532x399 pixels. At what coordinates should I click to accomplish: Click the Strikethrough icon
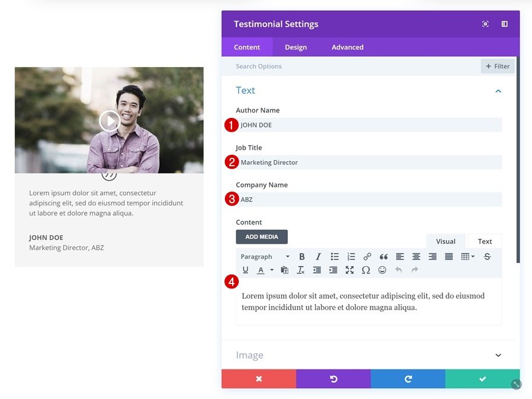487,256
